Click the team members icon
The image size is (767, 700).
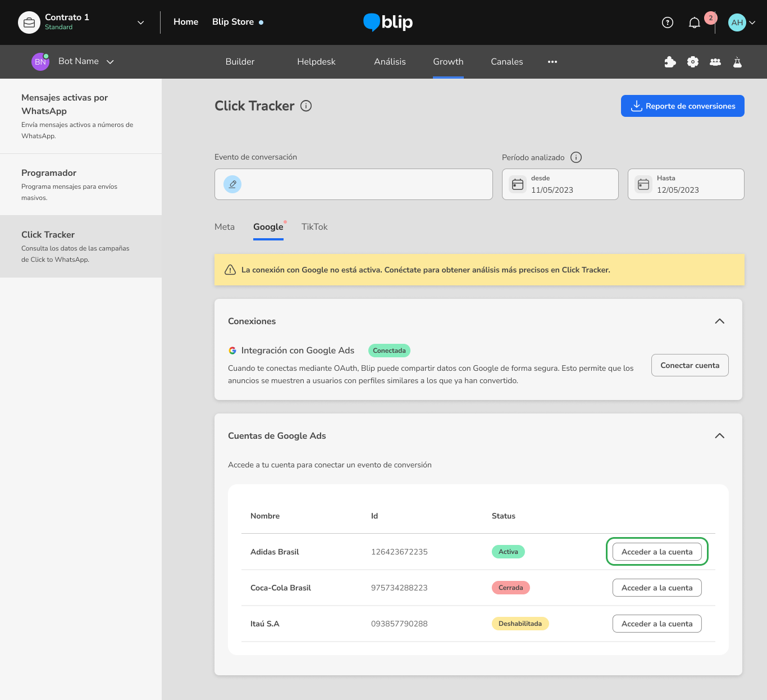click(715, 62)
